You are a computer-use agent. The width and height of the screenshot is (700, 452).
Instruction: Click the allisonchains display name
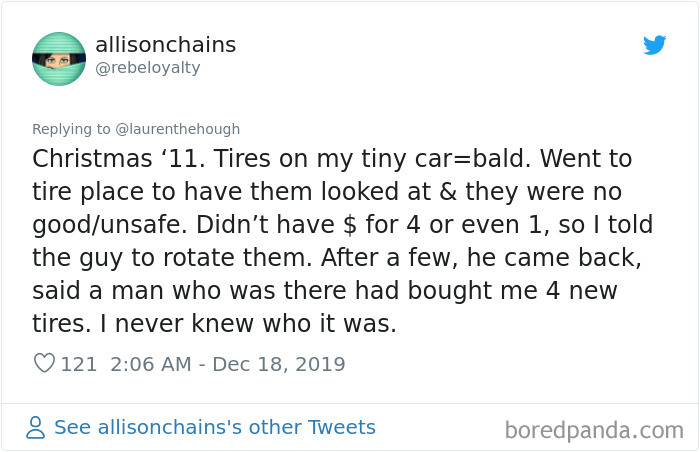pos(165,45)
